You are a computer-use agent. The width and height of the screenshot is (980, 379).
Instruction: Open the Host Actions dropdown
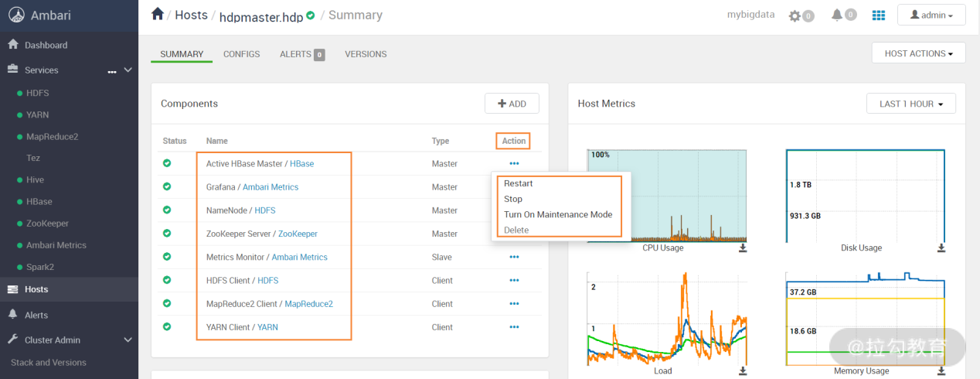click(x=918, y=53)
